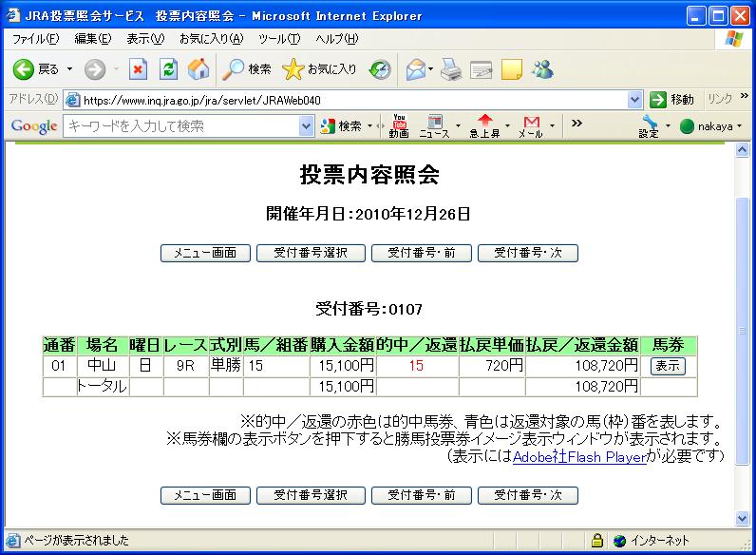This screenshot has height=555, width=756.
Task: Click the top 受付番号・前 button
Action: pos(422,253)
